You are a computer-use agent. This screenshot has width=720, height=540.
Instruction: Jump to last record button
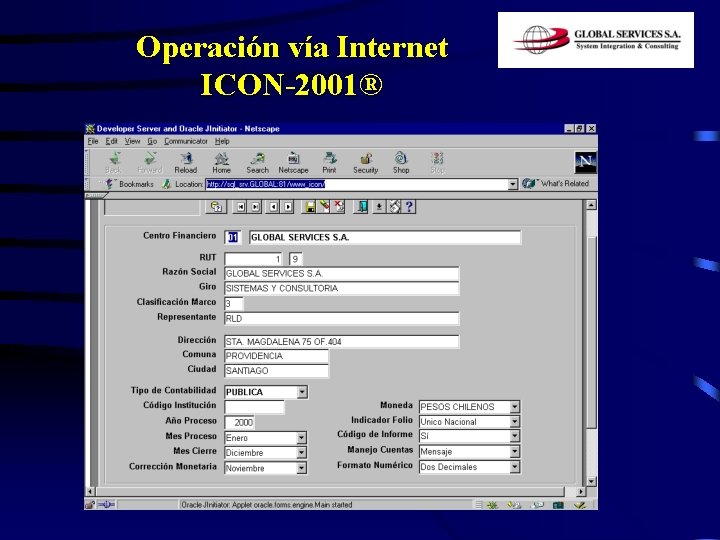coord(255,207)
